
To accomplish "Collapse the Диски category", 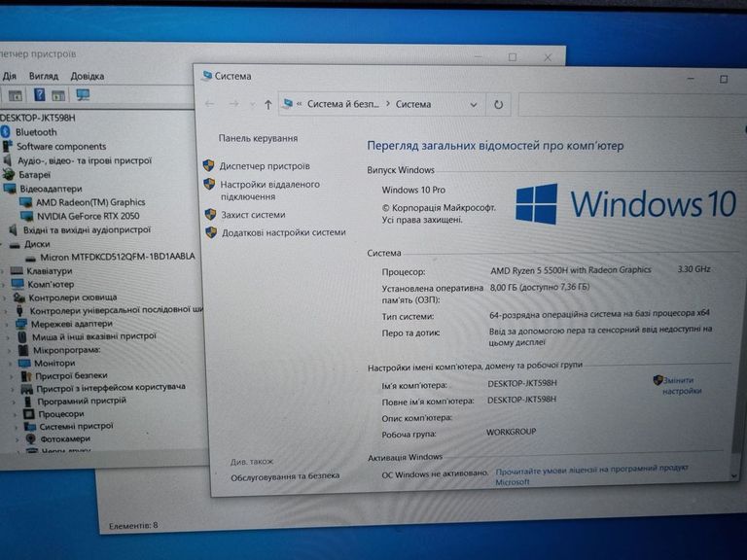I will tap(4, 244).
